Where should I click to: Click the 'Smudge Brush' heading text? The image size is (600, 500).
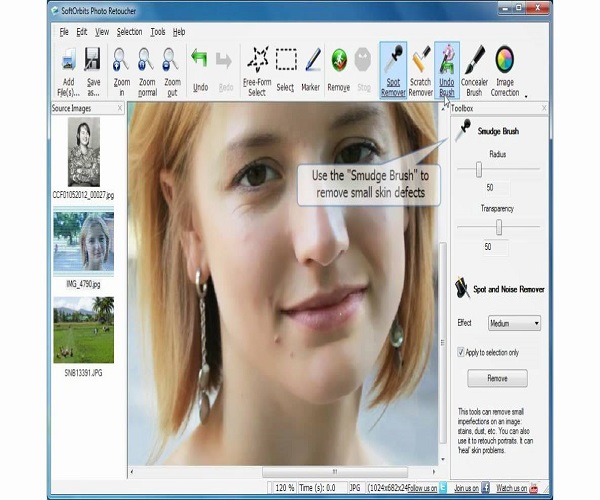(x=498, y=131)
